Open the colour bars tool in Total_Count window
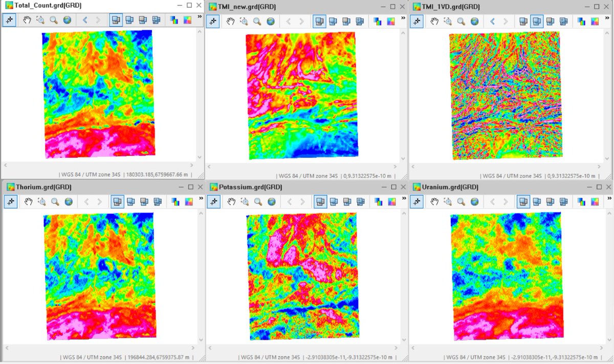 pyautogui.click(x=174, y=20)
